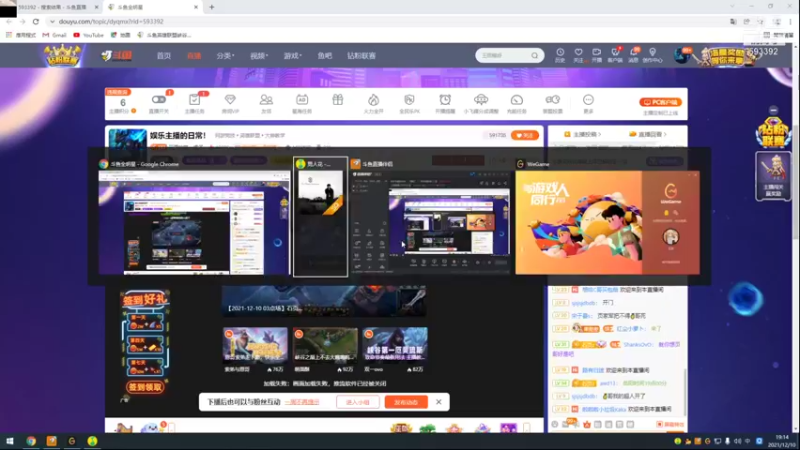Click the orange Douyu companion taskbar icon

tap(52, 441)
